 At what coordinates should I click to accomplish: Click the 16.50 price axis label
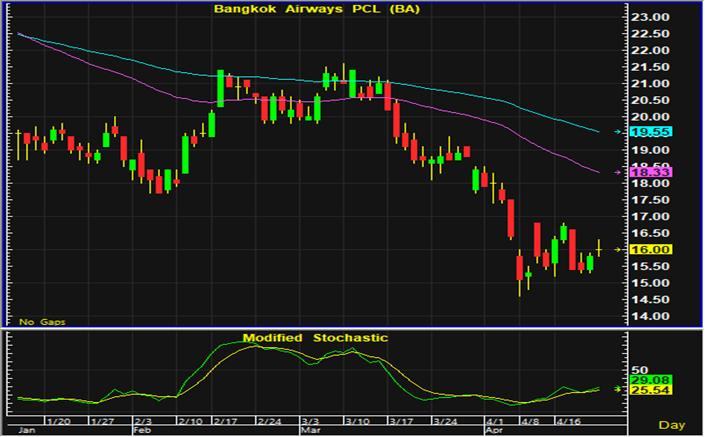click(650, 233)
